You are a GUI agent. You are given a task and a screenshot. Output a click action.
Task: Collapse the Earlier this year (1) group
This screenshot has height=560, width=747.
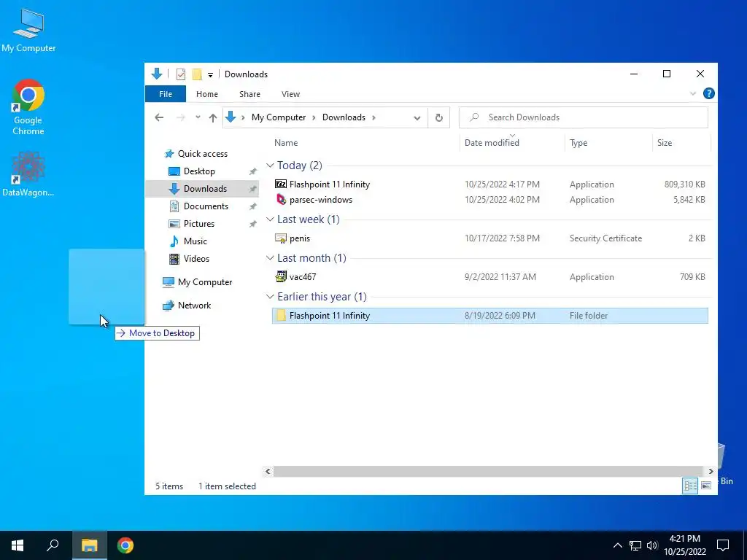(x=270, y=297)
